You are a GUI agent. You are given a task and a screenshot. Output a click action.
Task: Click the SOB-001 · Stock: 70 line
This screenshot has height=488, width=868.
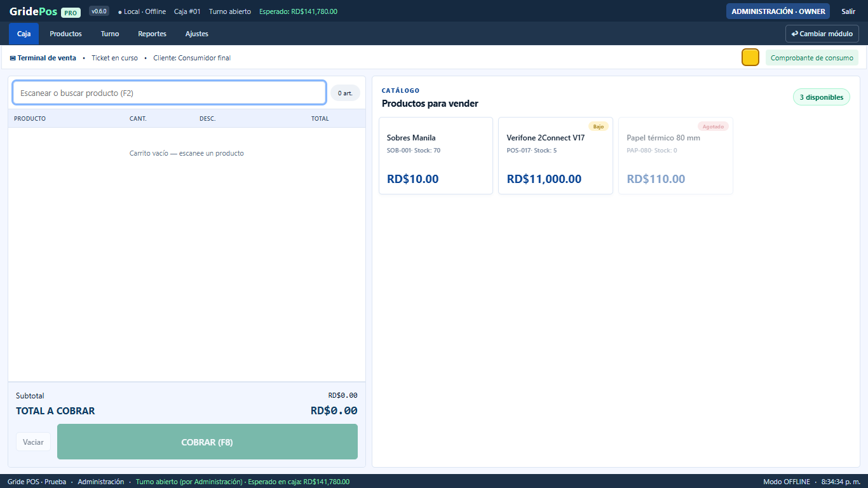(x=414, y=151)
